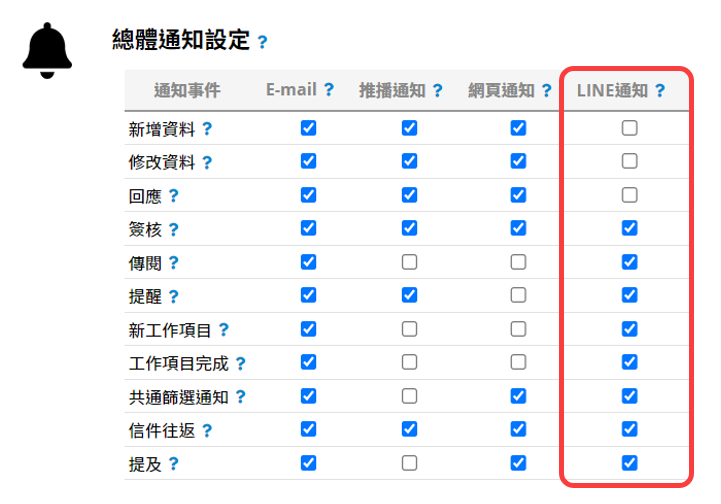Image resolution: width=721 pixels, height=504 pixels.
Task: Click the black bell notification icon
Action: [47, 51]
